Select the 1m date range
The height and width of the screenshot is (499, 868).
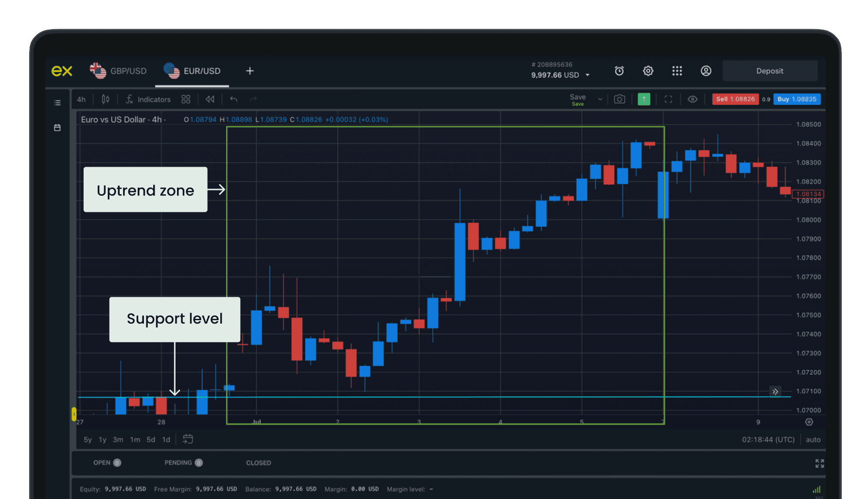coord(135,440)
